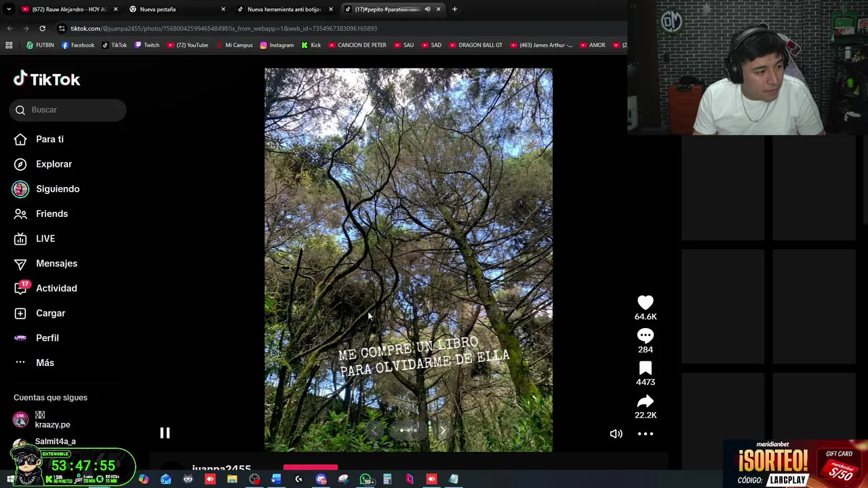This screenshot has height=488, width=868.
Task: Click the TikTok logo in sidebar
Action: click(x=47, y=79)
